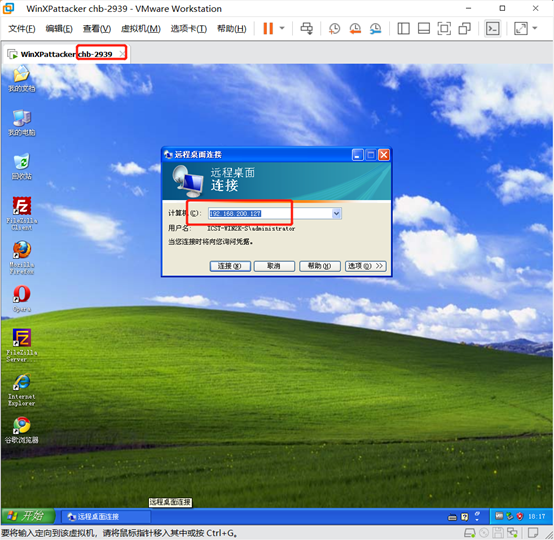Click the keyboard language bar icon
Image resolution: width=554 pixels, height=540 pixels.
452,518
